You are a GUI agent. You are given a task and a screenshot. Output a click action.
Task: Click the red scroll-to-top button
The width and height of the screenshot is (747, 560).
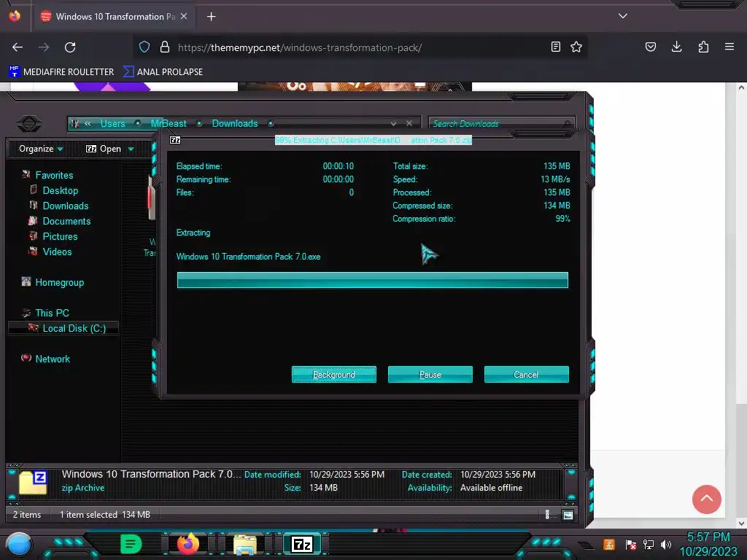pos(706,499)
